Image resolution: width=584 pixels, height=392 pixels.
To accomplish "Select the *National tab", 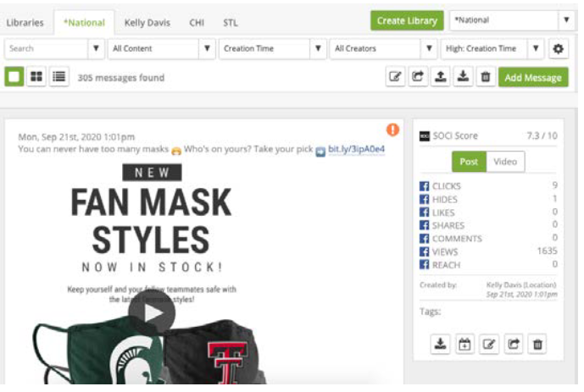I will [x=84, y=23].
